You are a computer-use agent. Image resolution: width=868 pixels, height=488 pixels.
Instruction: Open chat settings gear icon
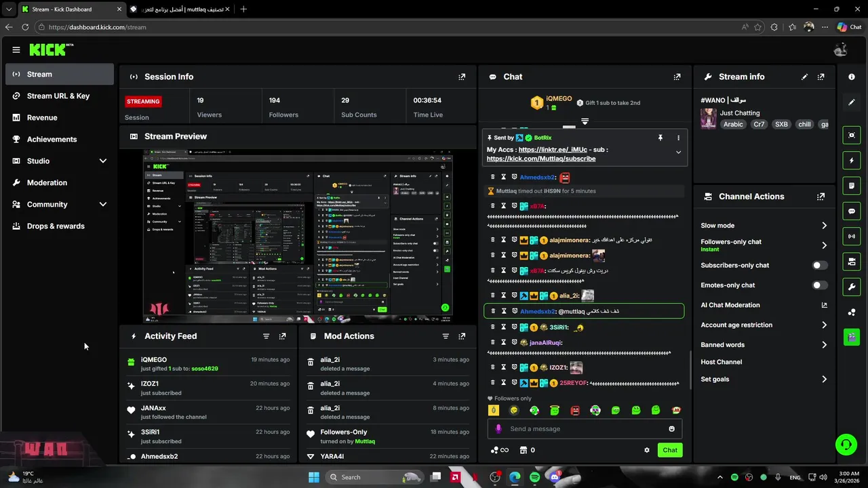click(647, 450)
